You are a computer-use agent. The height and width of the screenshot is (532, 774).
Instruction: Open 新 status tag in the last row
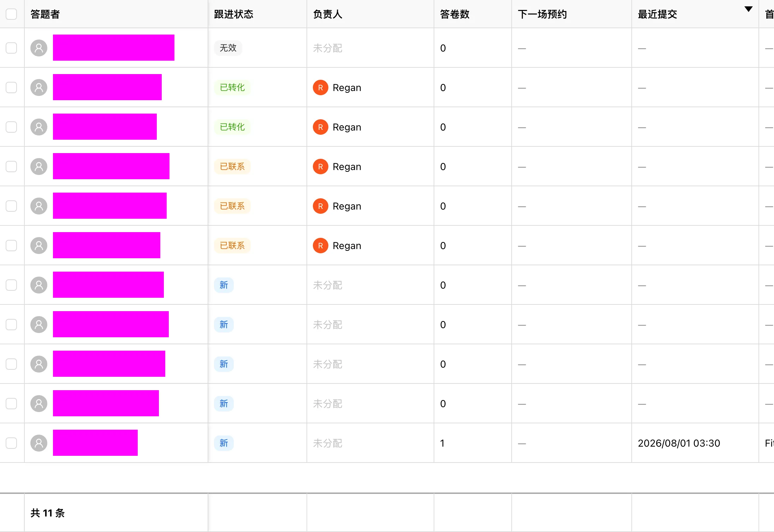point(224,443)
